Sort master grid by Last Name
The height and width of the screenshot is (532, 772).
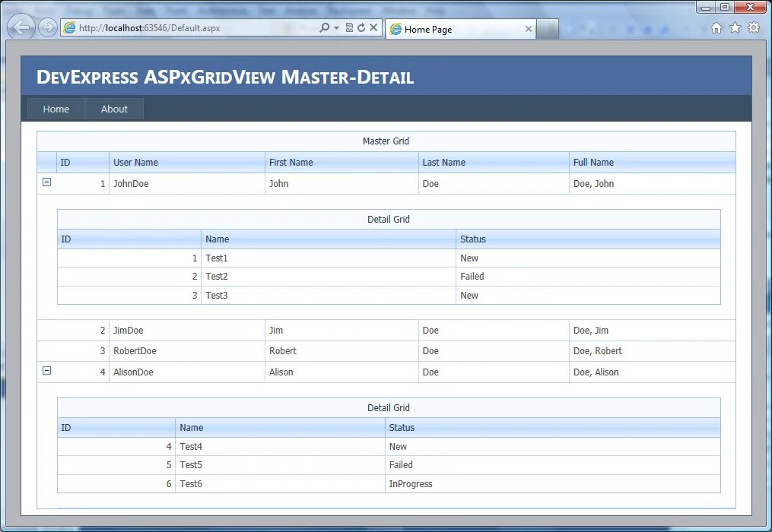pos(494,163)
